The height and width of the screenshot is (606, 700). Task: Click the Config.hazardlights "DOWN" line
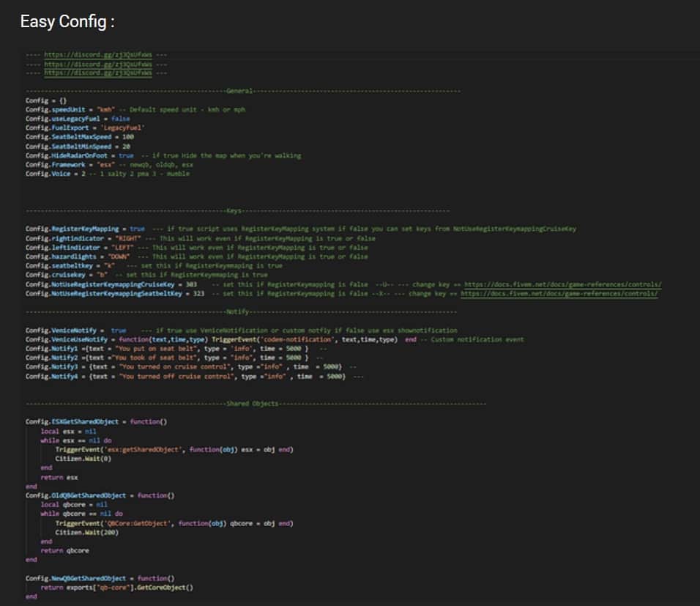[77, 256]
